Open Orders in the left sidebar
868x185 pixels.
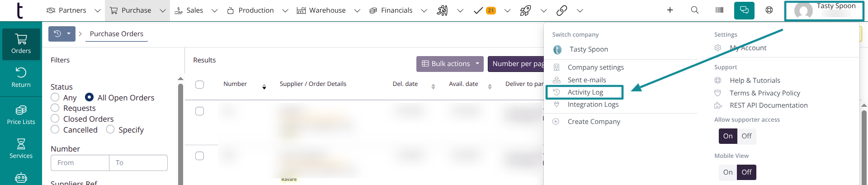point(21,44)
